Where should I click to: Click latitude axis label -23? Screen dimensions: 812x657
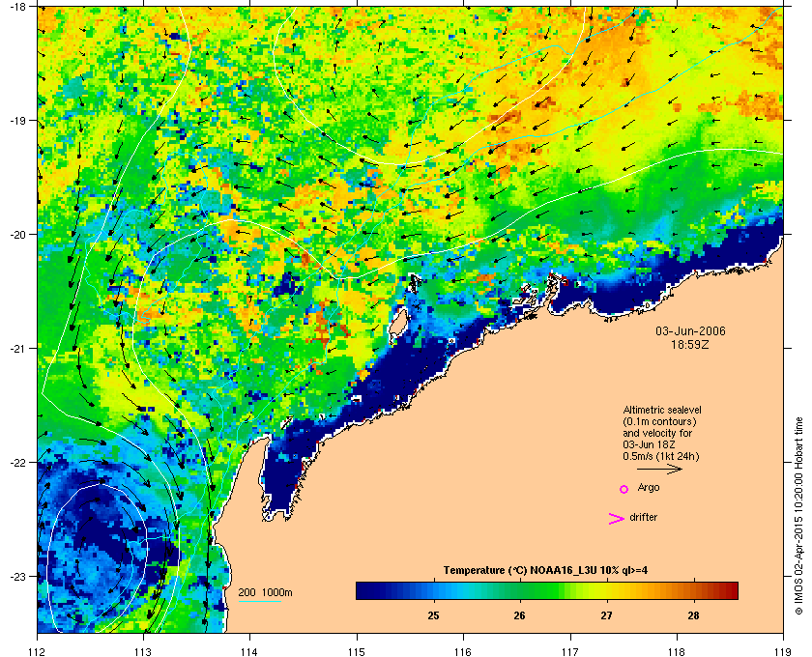point(17,576)
